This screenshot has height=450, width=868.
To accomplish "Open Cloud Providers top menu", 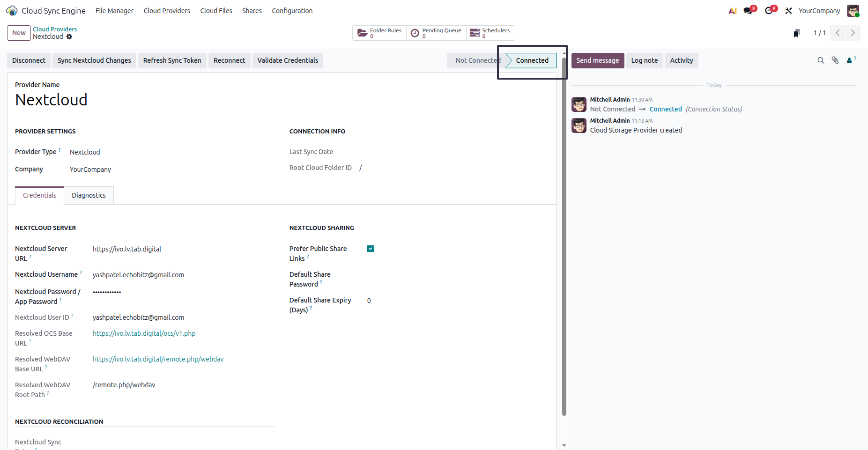I will [x=167, y=11].
